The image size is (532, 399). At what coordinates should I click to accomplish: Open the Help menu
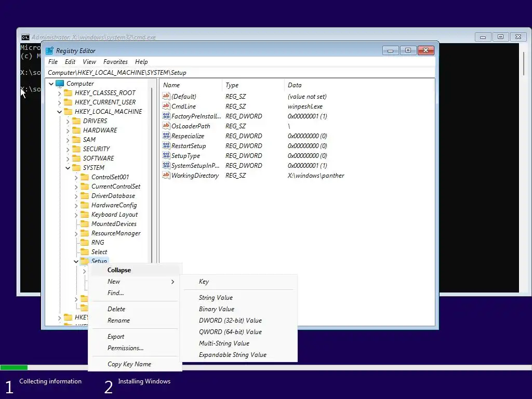141,62
